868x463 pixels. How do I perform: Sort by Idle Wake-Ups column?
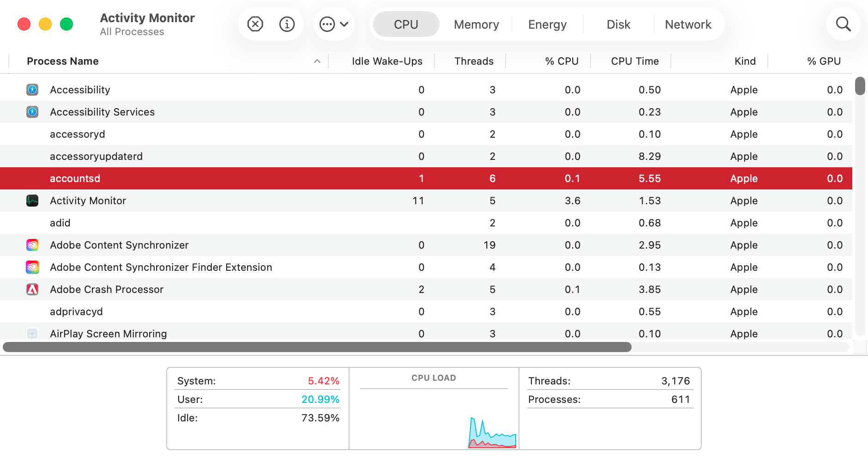387,61
